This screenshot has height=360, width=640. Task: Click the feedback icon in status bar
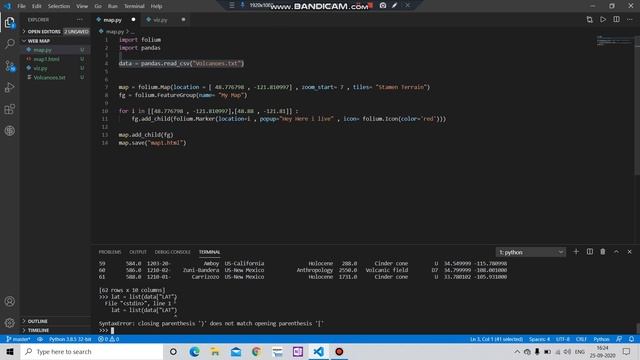(619, 339)
